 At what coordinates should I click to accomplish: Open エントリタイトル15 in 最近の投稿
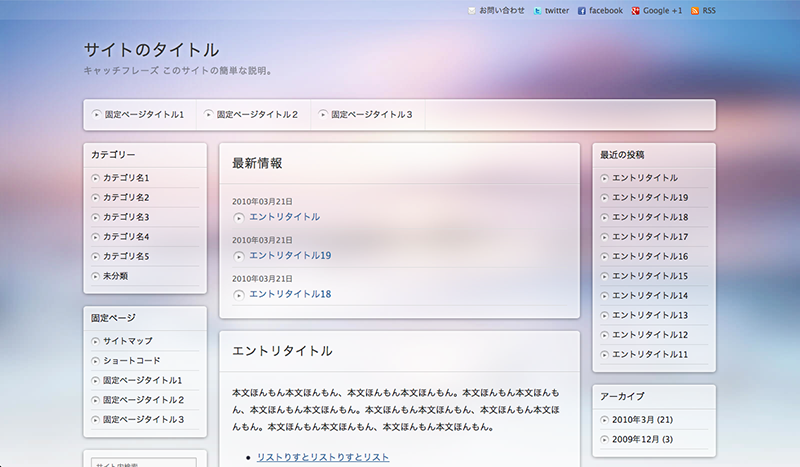tap(650, 276)
